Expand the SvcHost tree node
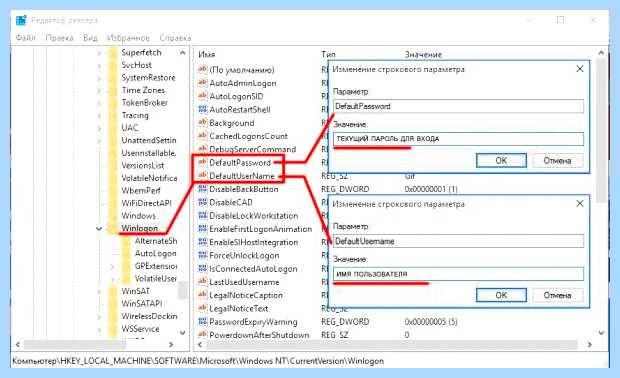Viewport: 620px width, 378px height. pos(99,65)
